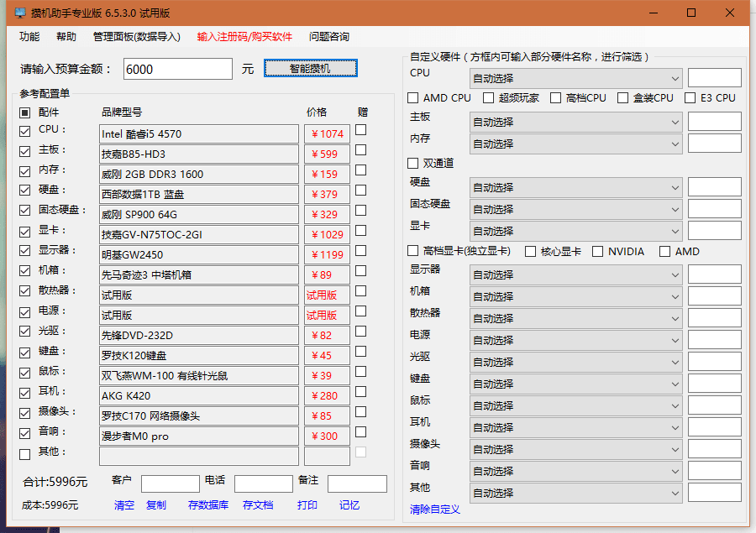Click the 复制 link
Screen dimensions: 756x533
coord(155,505)
